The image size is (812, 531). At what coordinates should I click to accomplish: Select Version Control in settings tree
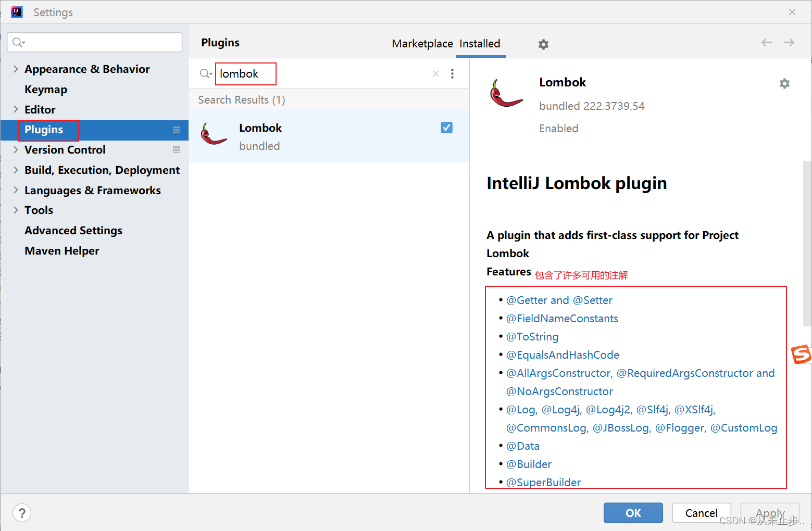pos(65,150)
